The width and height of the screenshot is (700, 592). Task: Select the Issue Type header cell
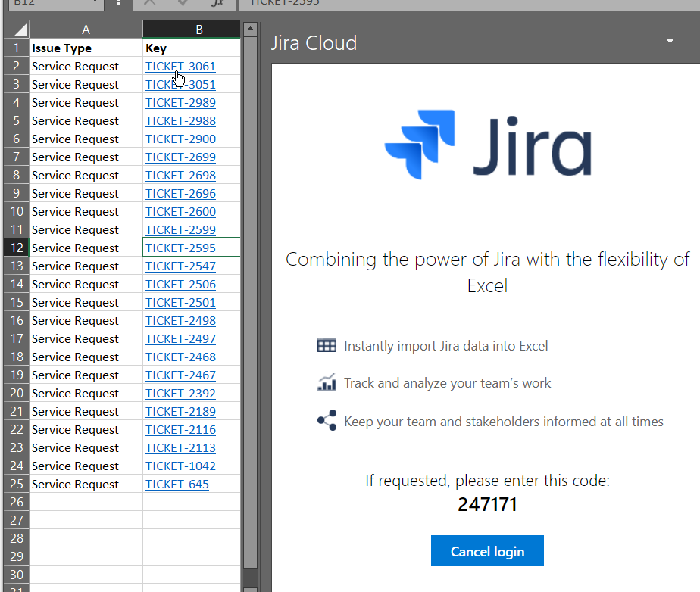point(86,48)
